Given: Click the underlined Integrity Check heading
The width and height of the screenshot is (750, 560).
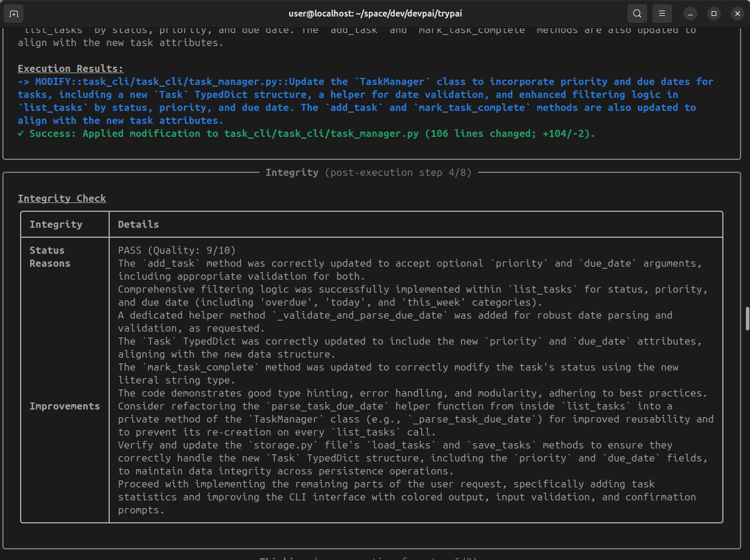Looking at the screenshot, I should point(61,198).
